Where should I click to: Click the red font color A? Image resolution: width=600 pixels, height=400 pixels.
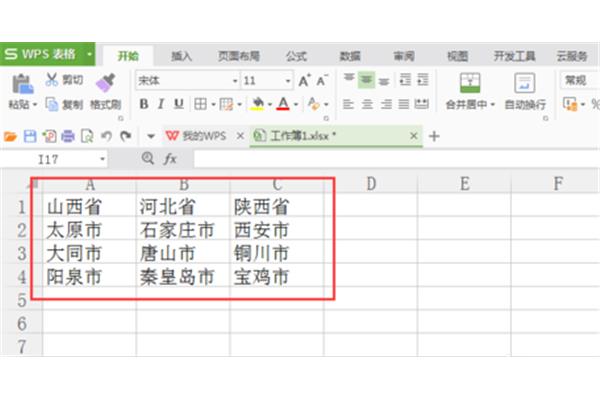283,104
